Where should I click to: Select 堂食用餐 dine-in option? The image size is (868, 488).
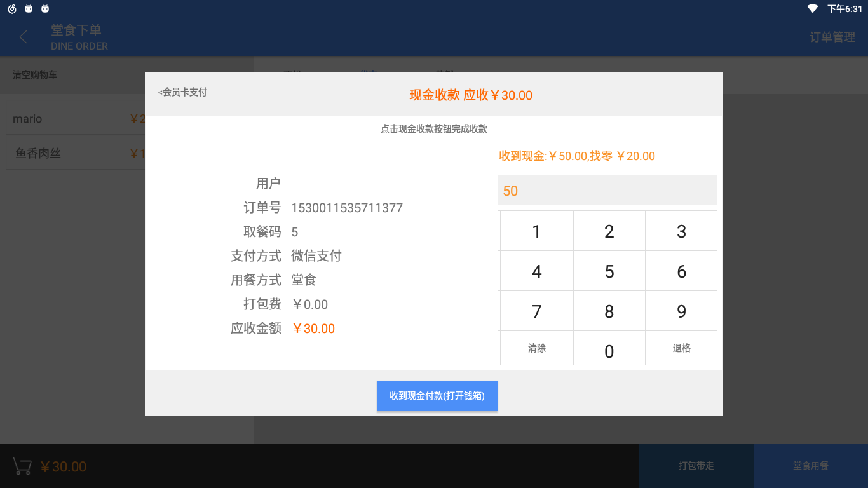pos(810,466)
